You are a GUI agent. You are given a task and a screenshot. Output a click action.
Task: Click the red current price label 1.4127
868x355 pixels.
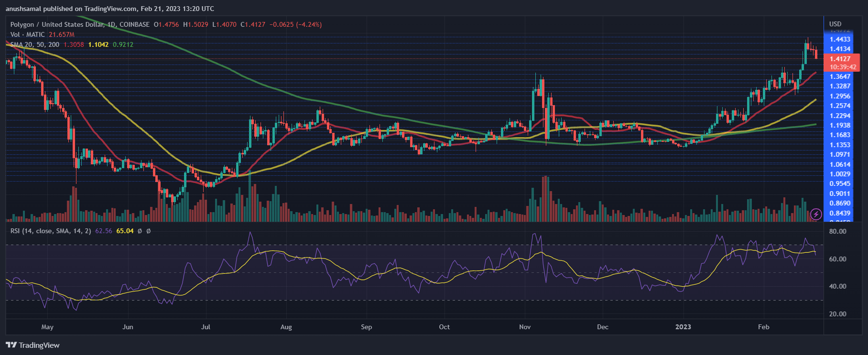[x=840, y=59]
